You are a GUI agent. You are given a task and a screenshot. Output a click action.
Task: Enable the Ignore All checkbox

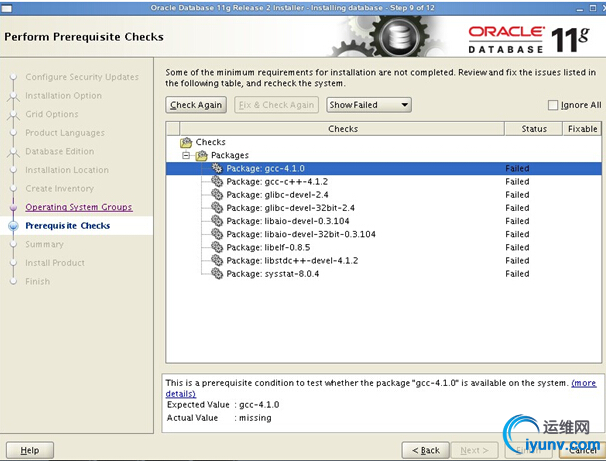pyautogui.click(x=553, y=105)
